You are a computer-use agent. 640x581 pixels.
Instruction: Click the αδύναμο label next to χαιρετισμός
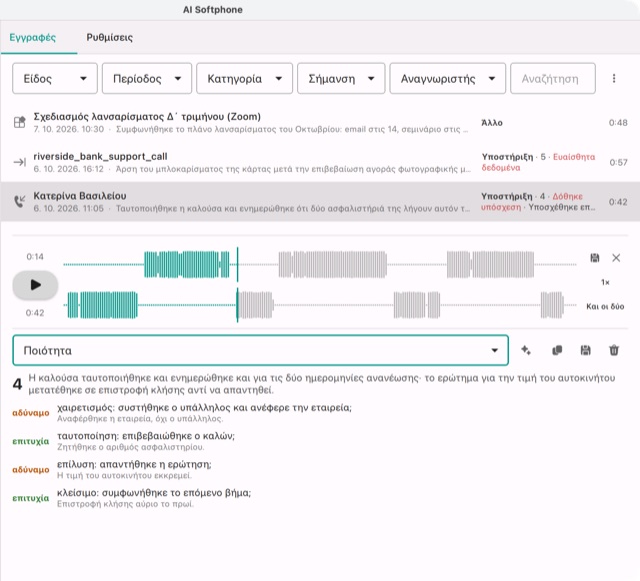[31, 413]
